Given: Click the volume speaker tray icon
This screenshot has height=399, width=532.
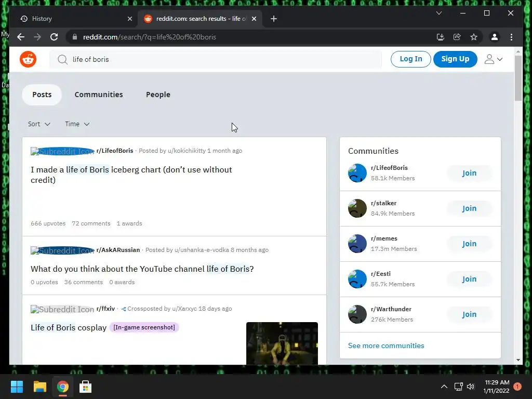Looking at the screenshot, I should click(x=471, y=387).
